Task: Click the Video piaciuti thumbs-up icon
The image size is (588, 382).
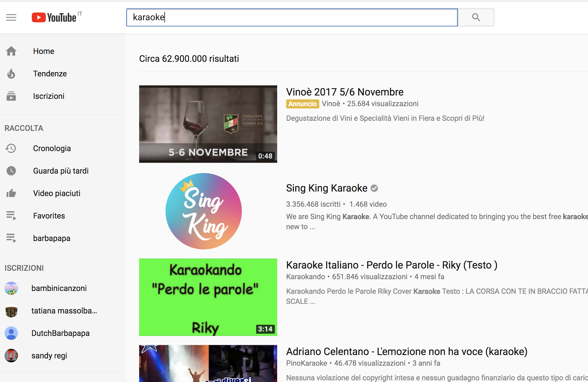Action: pyautogui.click(x=11, y=193)
